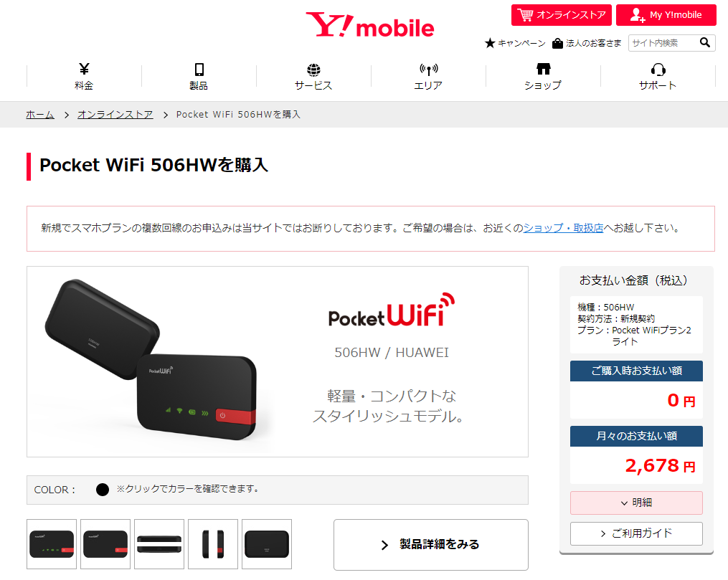Open the 料金 yen icon menu

click(x=84, y=76)
